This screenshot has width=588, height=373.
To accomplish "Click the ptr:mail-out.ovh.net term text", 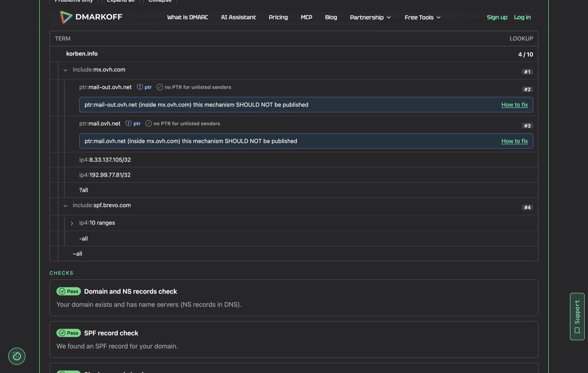I will pos(105,87).
